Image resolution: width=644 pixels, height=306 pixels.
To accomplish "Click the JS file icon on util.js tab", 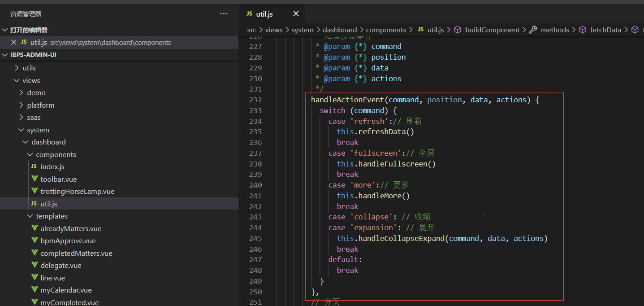I will (x=249, y=14).
